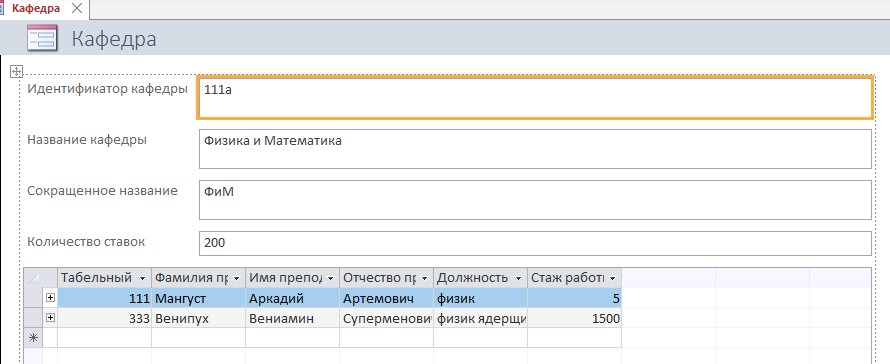Viewport: 890px width, 364px height.
Task: Select the new record row asterisk
Action: click(x=34, y=338)
